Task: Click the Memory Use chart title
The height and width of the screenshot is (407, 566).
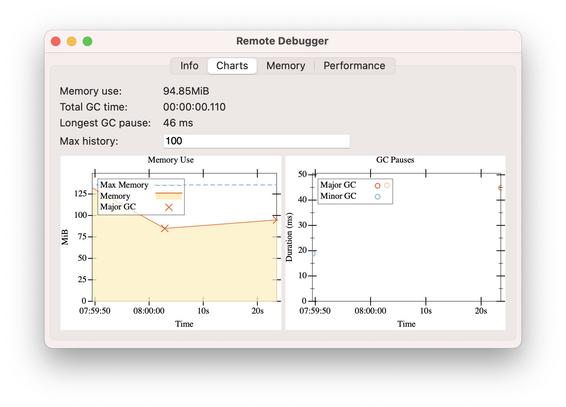Action: click(170, 160)
